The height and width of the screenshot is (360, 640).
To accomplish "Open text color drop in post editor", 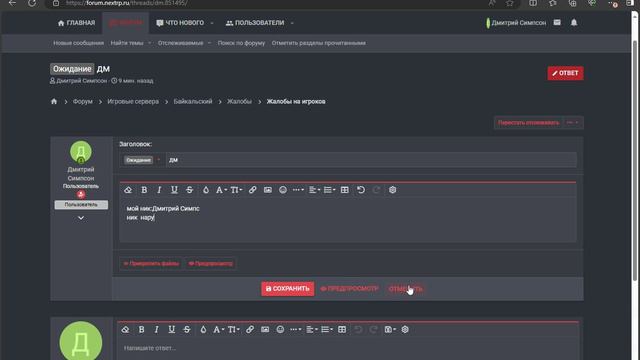I will [x=206, y=190].
